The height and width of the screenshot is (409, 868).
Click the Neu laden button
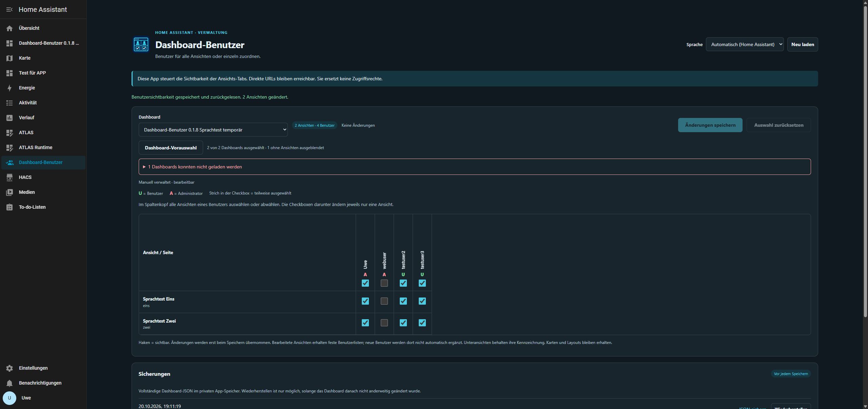[802, 44]
